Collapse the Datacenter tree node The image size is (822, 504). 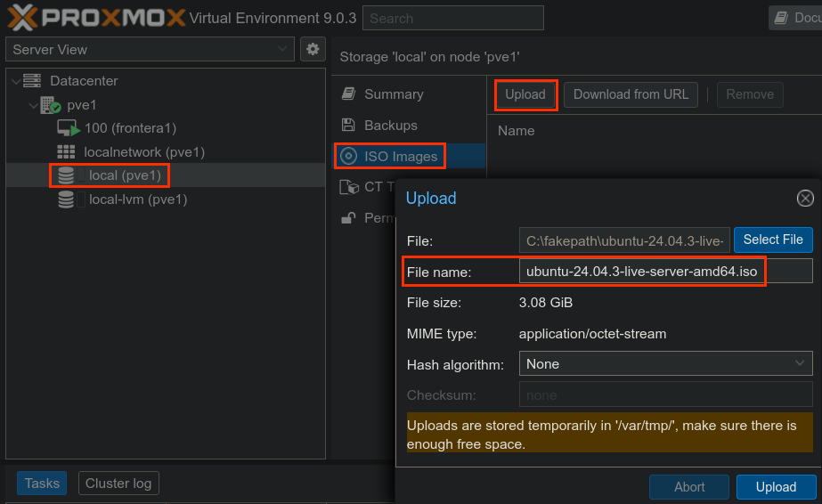[x=15, y=81]
